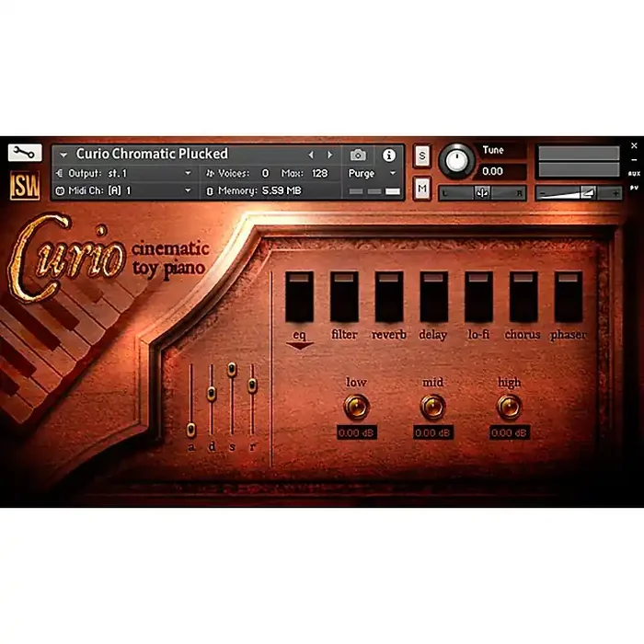Click the mid 0.00 dB value
The height and width of the screenshot is (644, 644).
(433, 432)
